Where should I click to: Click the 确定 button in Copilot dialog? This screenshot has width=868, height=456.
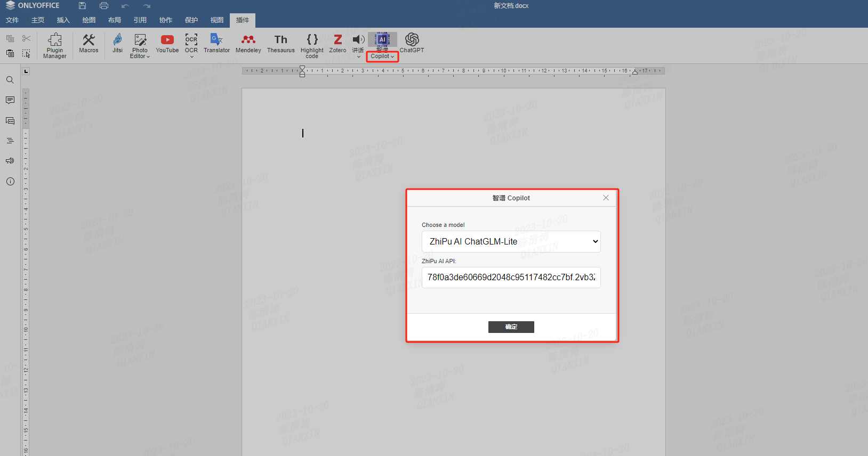(511, 327)
